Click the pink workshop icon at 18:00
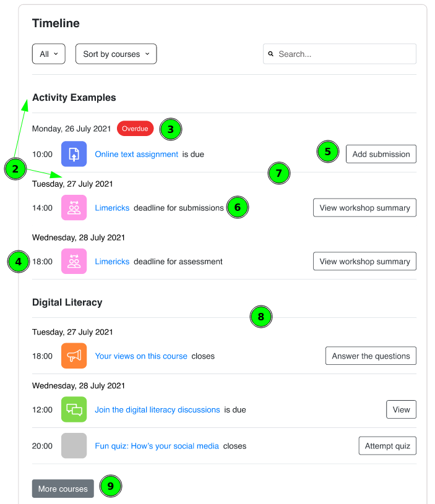The image size is (435, 504). tap(74, 262)
